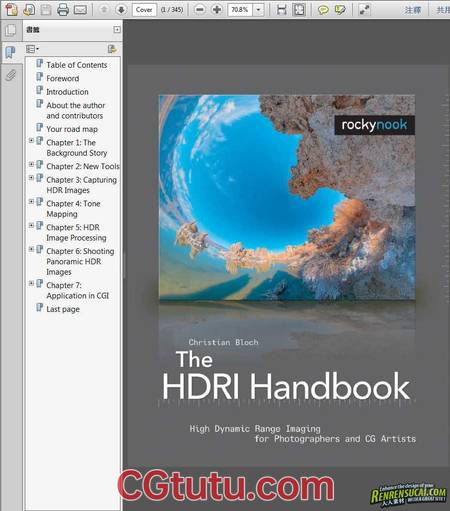Screen dimensions: 450x511
Task: Open the zoom percentage dropdown
Action: (x=258, y=10)
